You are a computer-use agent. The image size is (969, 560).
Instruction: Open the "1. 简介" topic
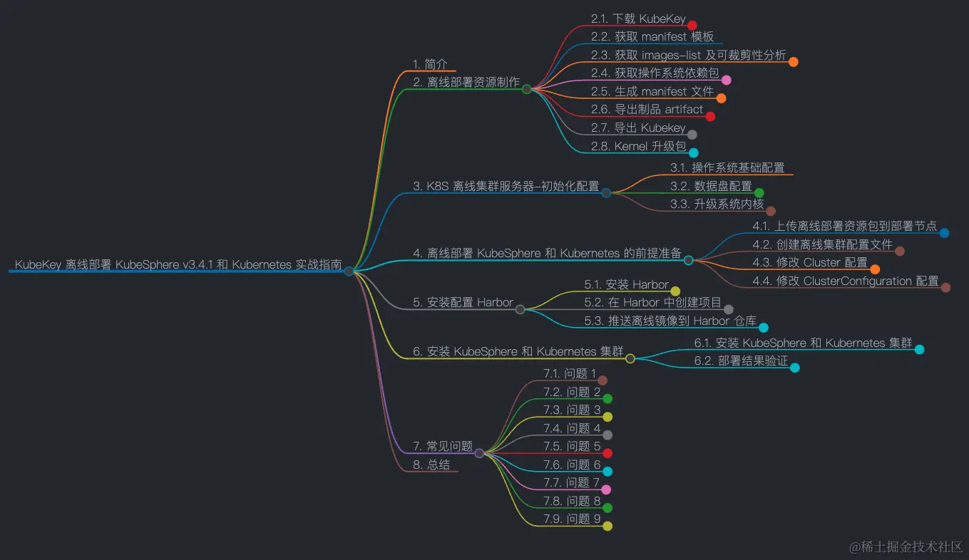pyautogui.click(x=431, y=63)
